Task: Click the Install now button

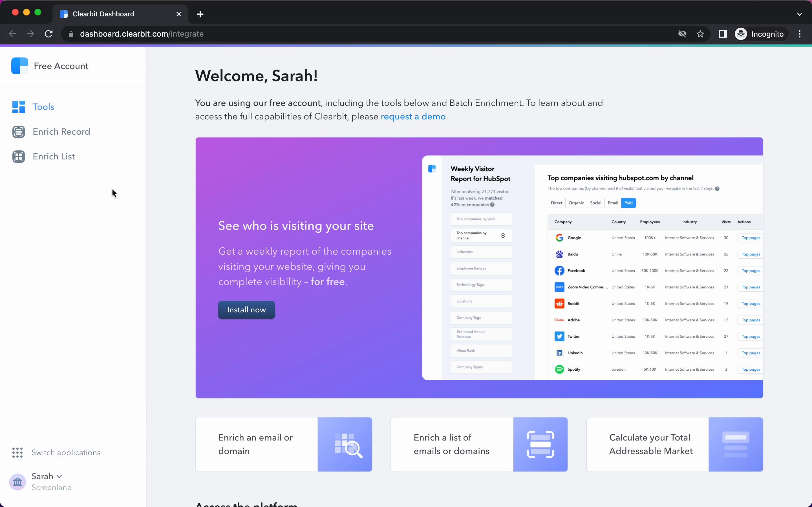Action: 247,310
